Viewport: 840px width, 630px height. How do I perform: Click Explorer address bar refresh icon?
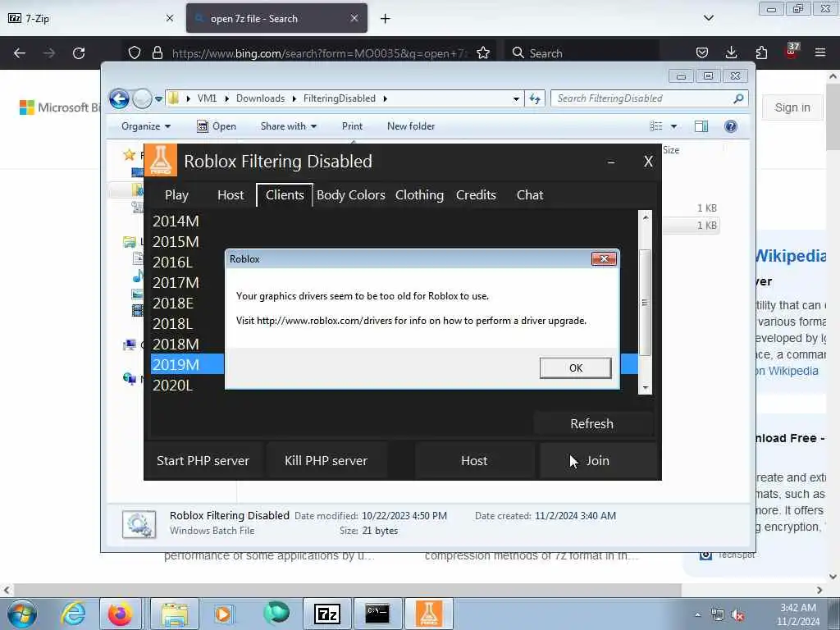tap(535, 98)
